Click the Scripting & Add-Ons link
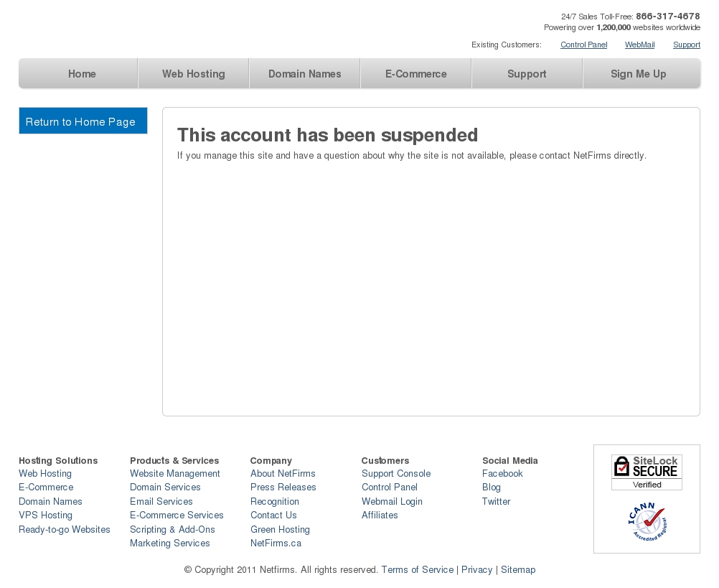 (172, 529)
